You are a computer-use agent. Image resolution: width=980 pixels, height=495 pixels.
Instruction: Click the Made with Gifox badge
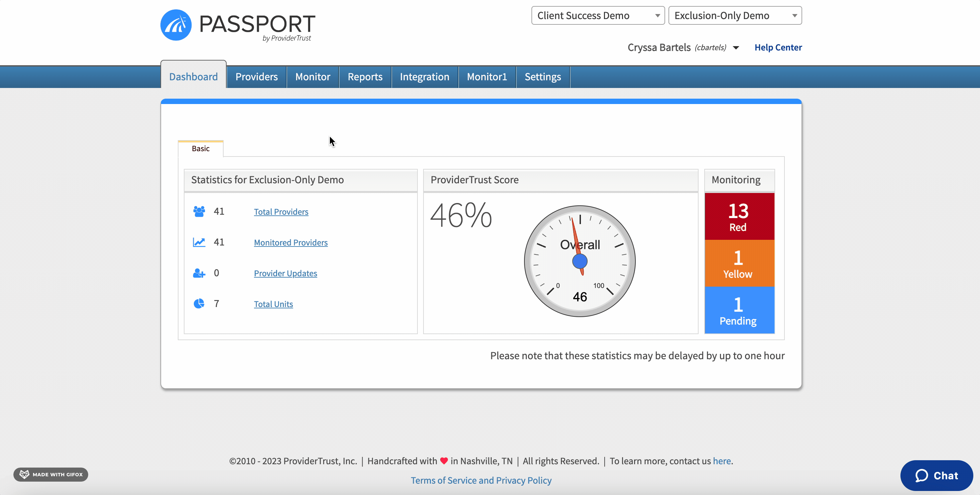[x=51, y=475]
